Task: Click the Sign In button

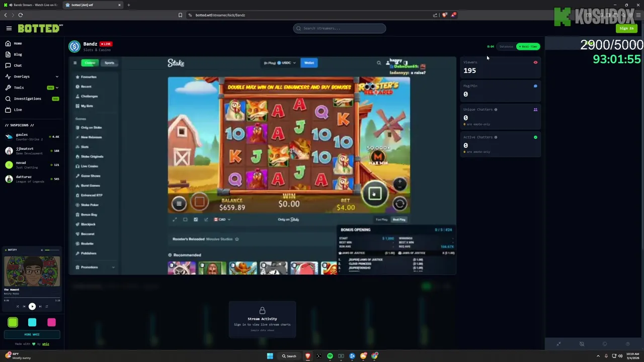Action: tap(626, 28)
